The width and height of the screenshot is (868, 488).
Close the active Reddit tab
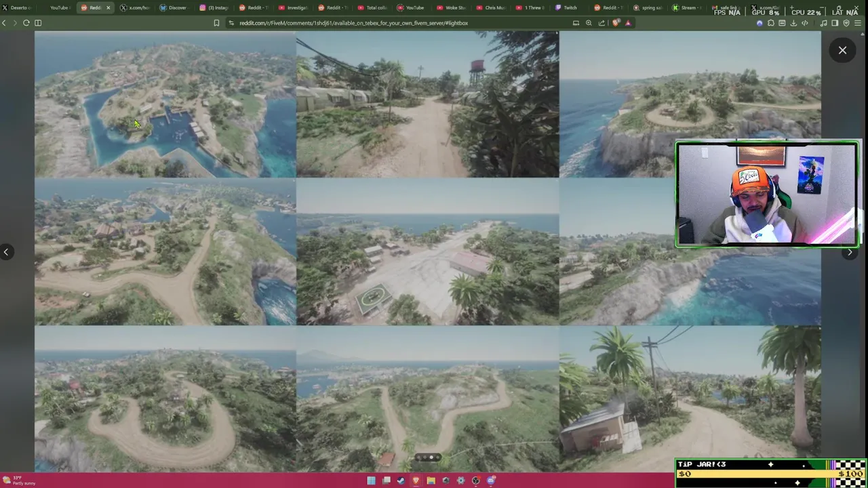coord(108,7)
